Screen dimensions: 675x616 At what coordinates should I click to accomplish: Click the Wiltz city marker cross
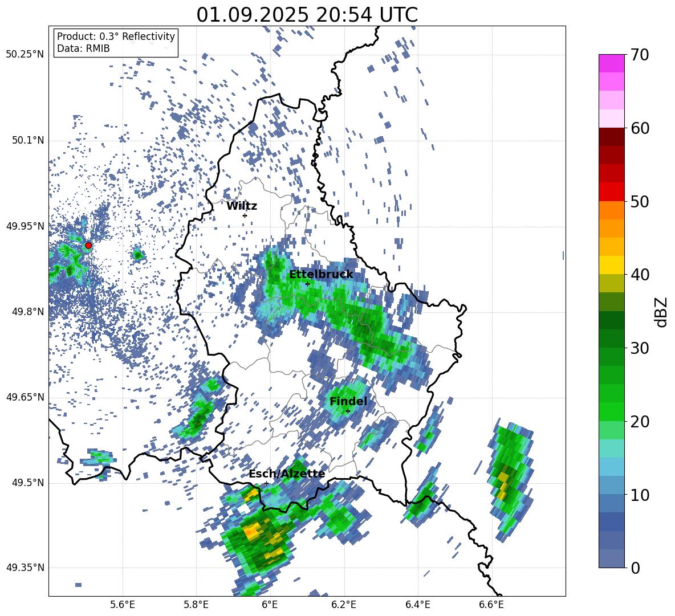[x=245, y=215]
